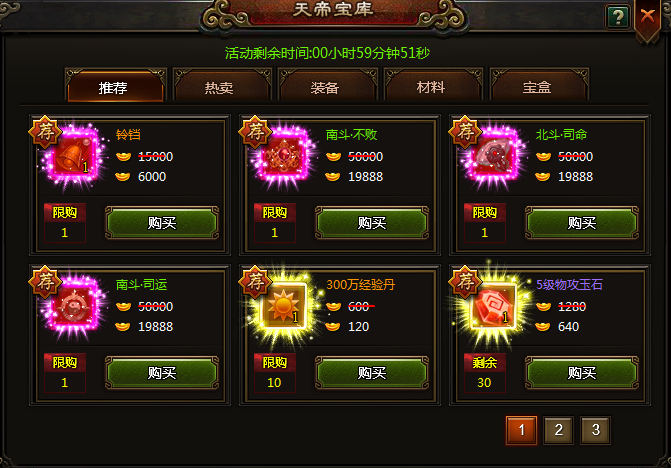Viewport: 671px width, 468px height.
Task: Select the 推荐 tab
Action: point(113,87)
